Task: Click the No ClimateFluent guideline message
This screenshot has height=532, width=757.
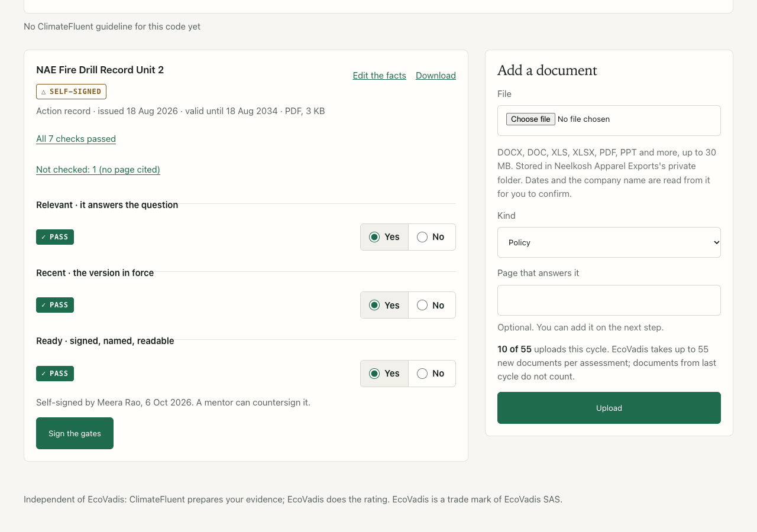Action: click(x=112, y=27)
